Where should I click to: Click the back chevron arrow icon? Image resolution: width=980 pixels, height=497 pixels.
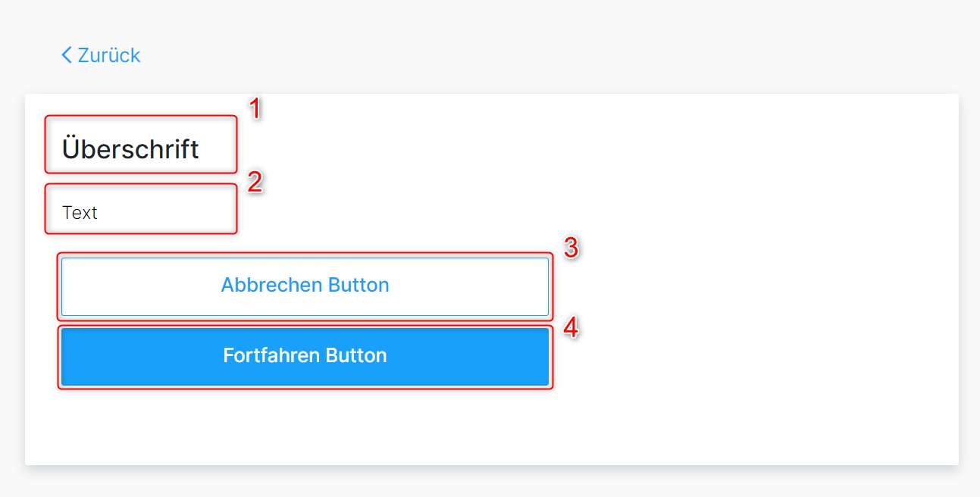(x=67, y=55)
